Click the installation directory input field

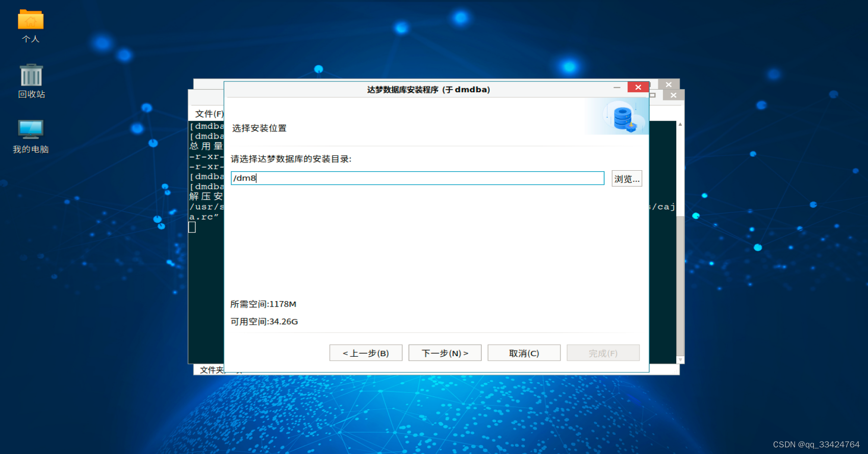pyautogui.click(x=417, y=178)
